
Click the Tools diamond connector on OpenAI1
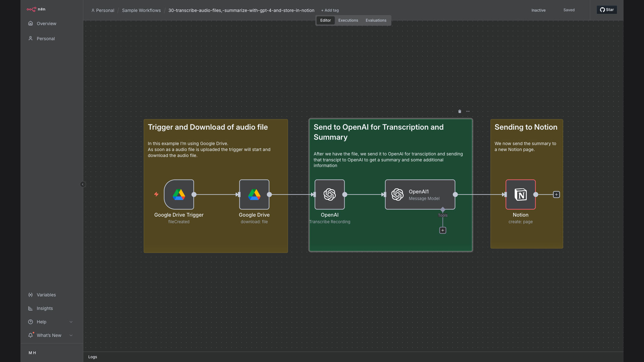(x=443, y=210)
